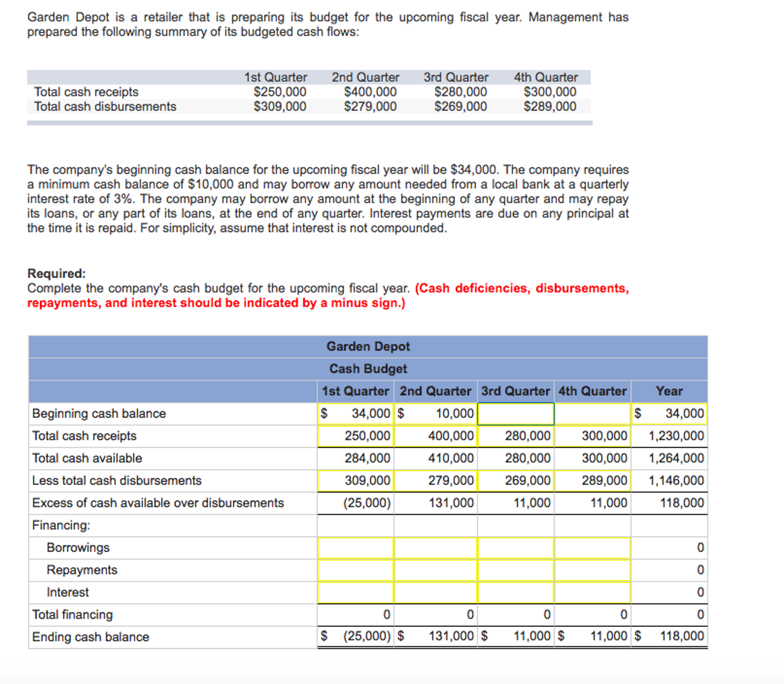
Task: Click Year total cash receipts value 1,230,000
Action: pyautogui.click(x=676, y=436)
